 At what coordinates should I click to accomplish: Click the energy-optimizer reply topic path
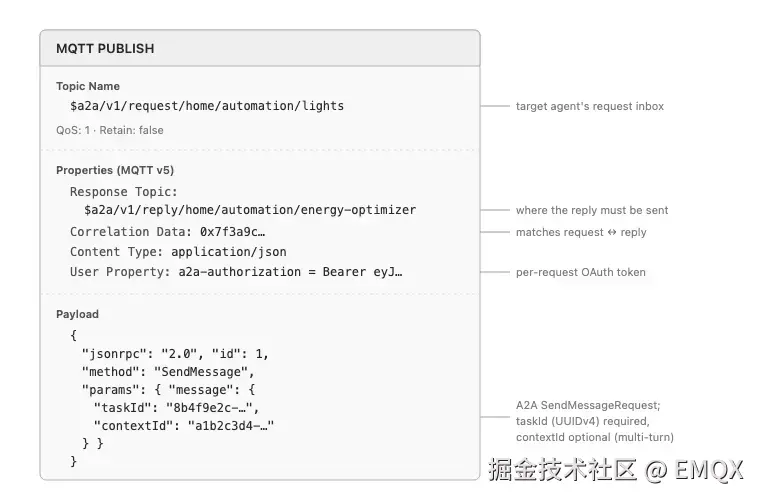(x=250, y=210)
